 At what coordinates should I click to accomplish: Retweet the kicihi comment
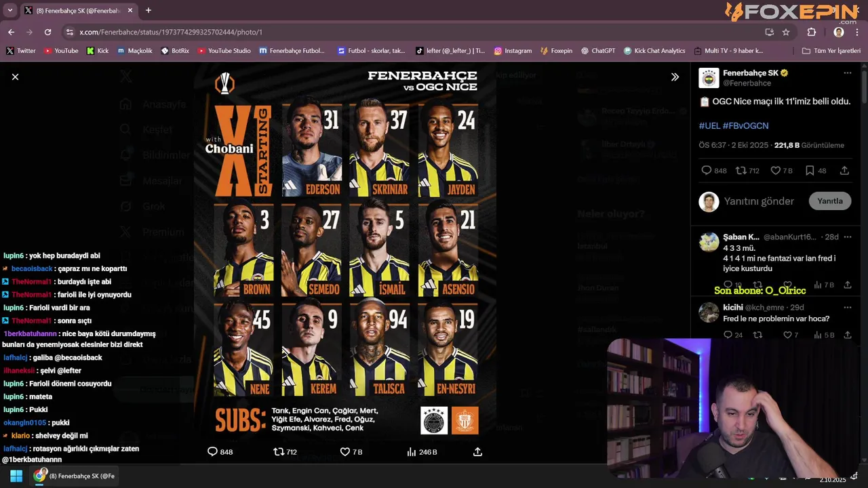tap(757, 335)
